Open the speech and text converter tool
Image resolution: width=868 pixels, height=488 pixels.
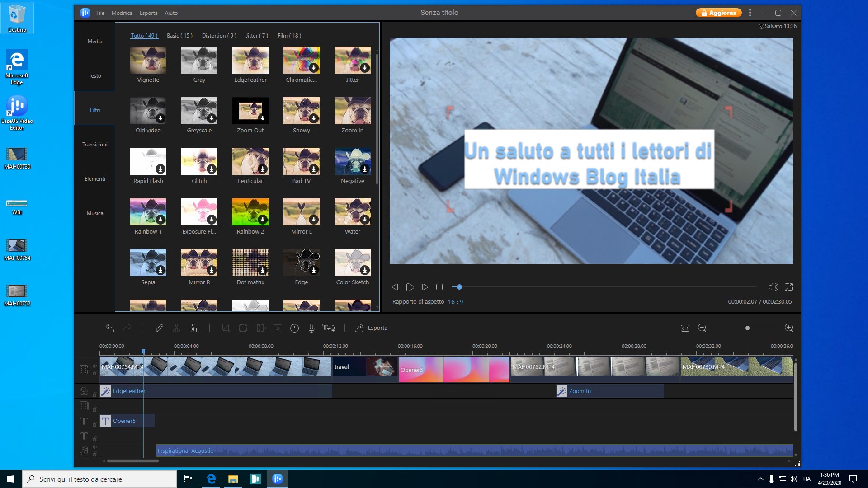(x=329, y=328)
